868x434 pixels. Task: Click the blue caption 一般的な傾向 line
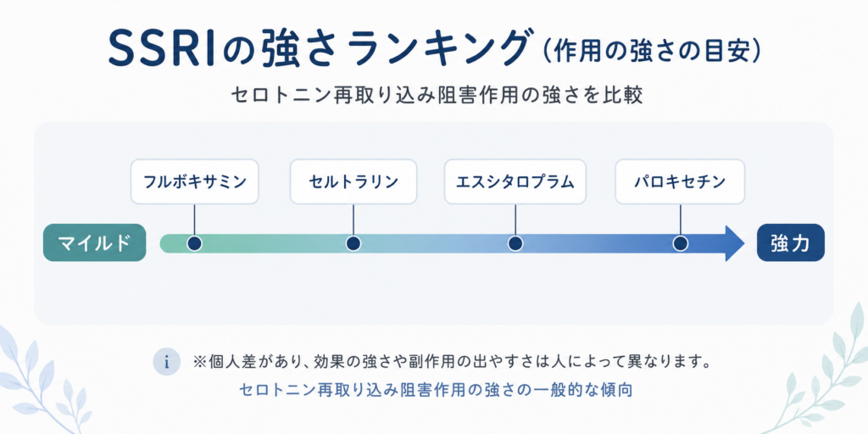coord(436,390)
